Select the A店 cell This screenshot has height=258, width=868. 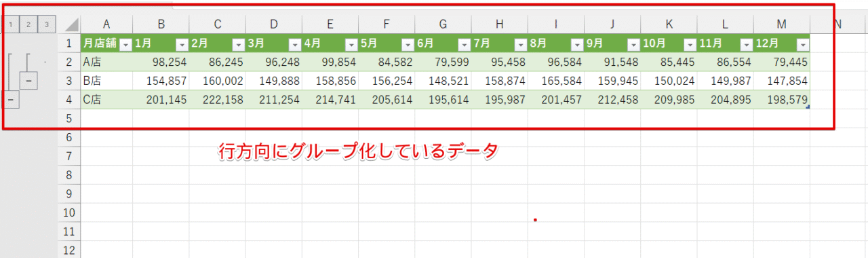click(x=106, y=62)
